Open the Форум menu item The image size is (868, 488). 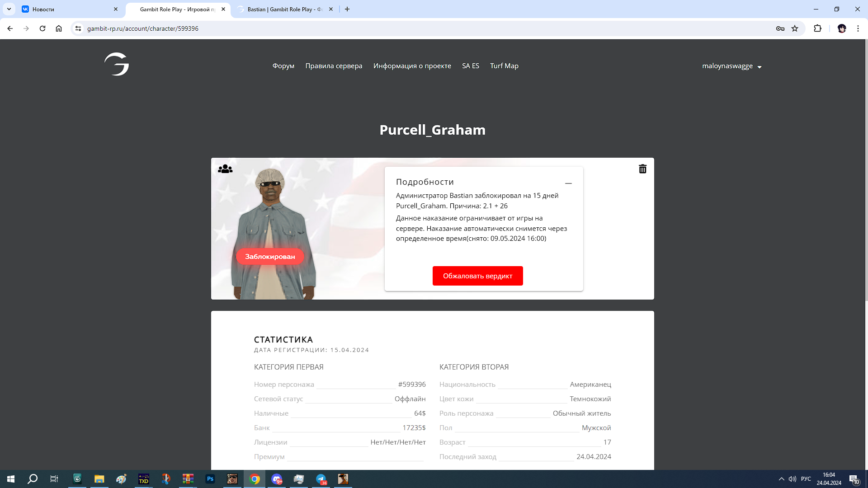tap(283, 66)
